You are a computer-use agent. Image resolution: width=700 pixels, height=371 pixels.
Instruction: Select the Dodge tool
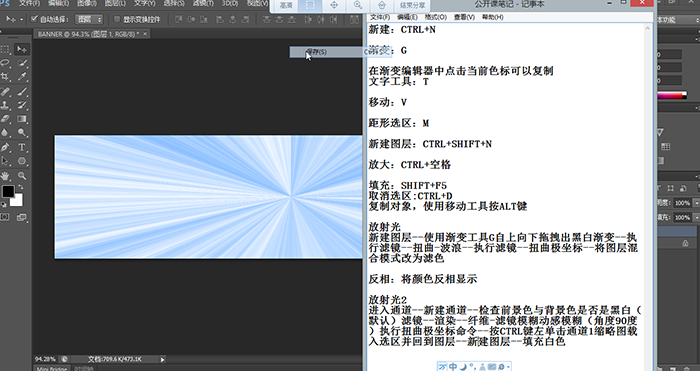[x=21, y=133]
